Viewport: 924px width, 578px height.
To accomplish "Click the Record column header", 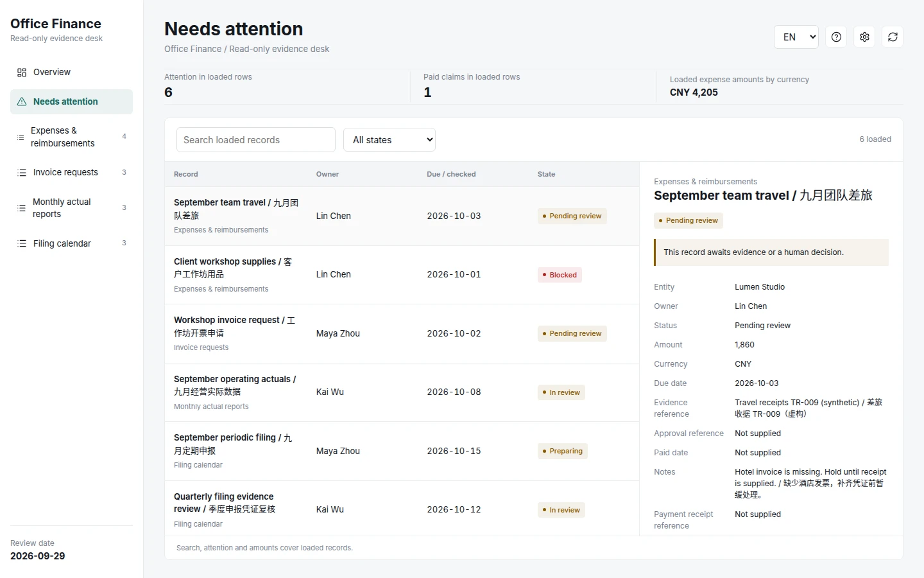I will (x=186, y=174).
